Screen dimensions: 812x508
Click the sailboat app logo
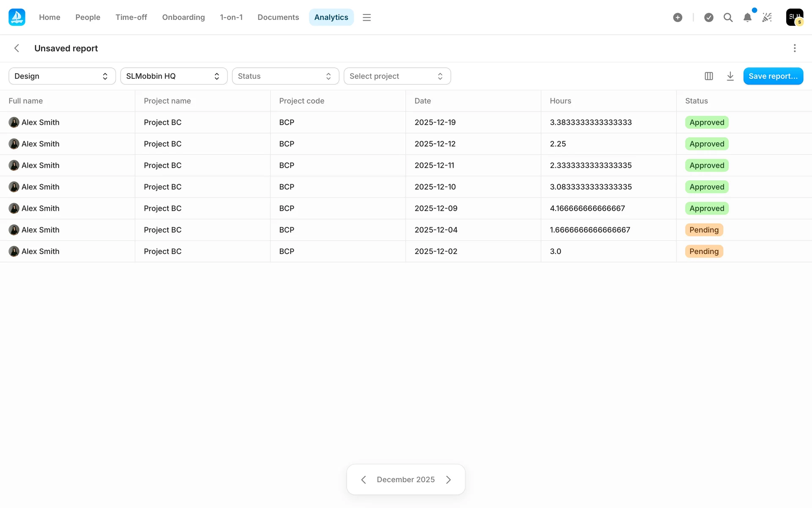[x=17, y=17]
